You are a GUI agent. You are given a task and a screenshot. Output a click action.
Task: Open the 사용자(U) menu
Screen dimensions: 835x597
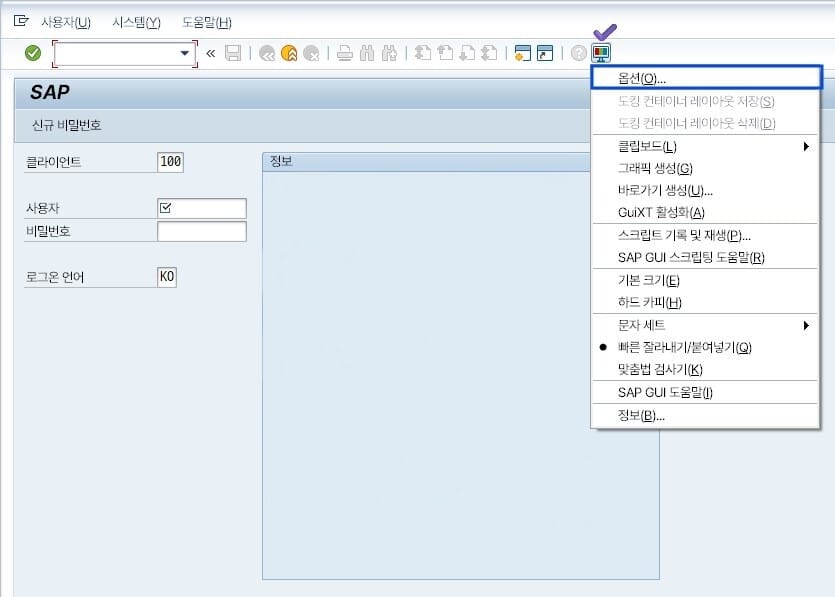pyautogui.click(x=65, y=22)
